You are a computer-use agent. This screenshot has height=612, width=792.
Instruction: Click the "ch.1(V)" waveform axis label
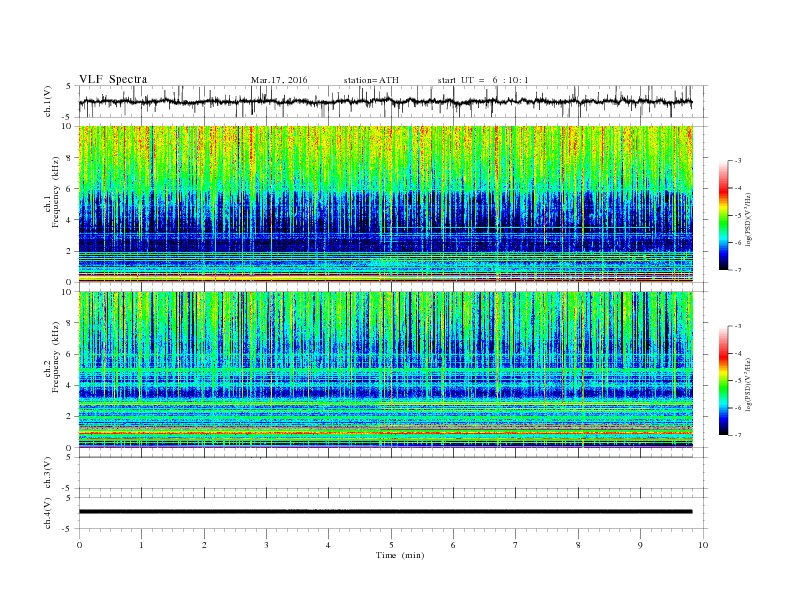48,101
